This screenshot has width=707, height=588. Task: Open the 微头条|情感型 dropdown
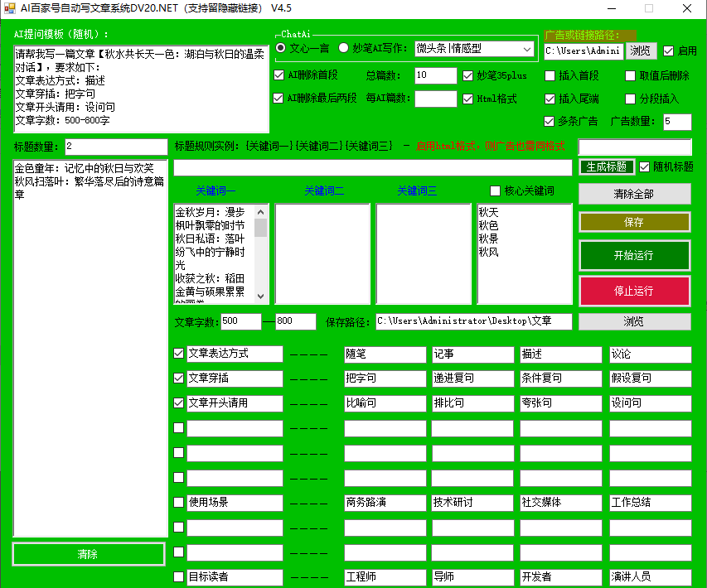tap(475, 49)
